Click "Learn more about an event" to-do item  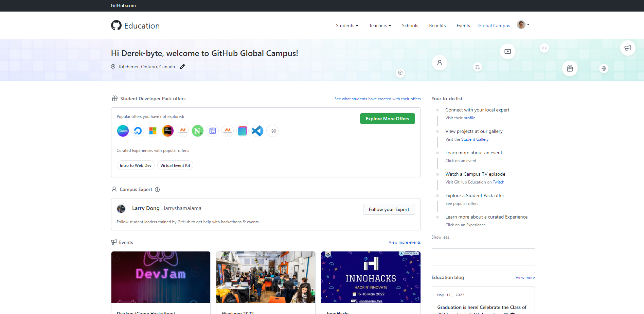[474, 153]
